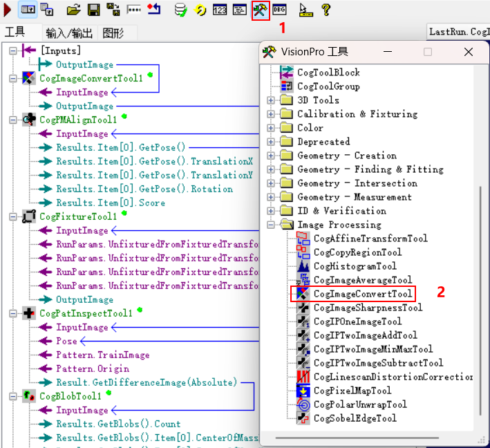Click the database with green check icon
Image resolution: width=490 pixels, height=448 pixels.
point(180,10)
